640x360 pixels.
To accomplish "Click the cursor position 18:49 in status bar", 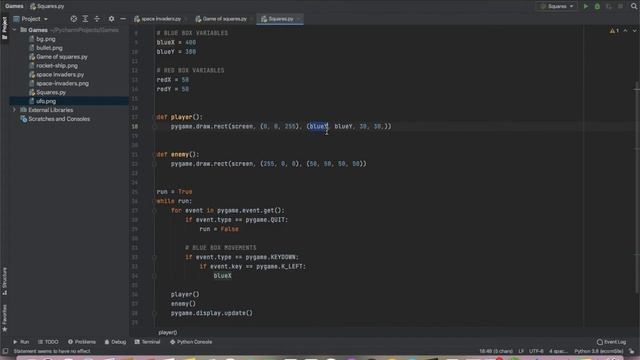I will coord(496,351).
